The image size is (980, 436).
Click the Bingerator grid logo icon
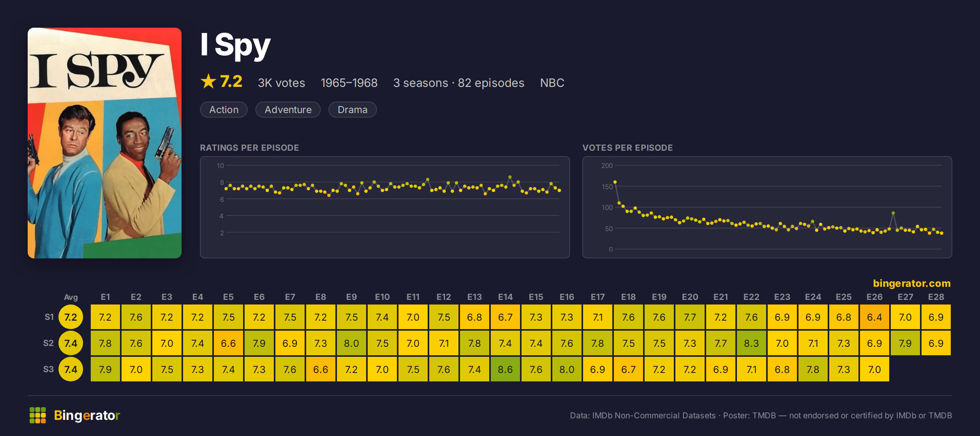click(x=38, y=415)
